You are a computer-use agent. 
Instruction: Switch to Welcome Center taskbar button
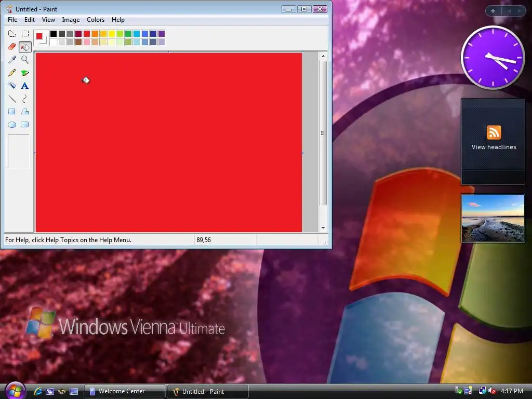pyautogui.click(x=125, y=391)
